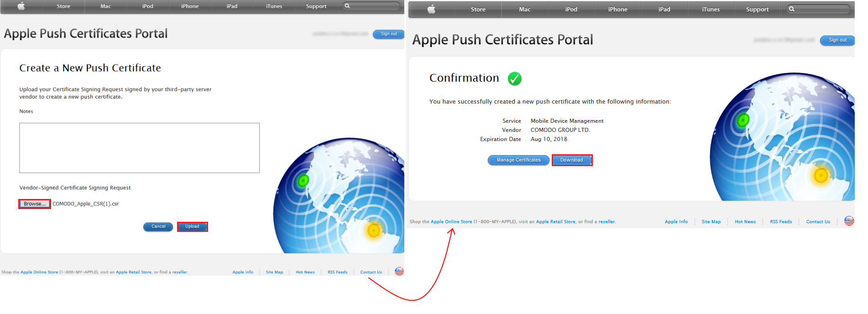The width and height of the screenshot is (868, 314).
Task: Open Hot News link on Create Certificate page
Action: [x=305, y=272]
